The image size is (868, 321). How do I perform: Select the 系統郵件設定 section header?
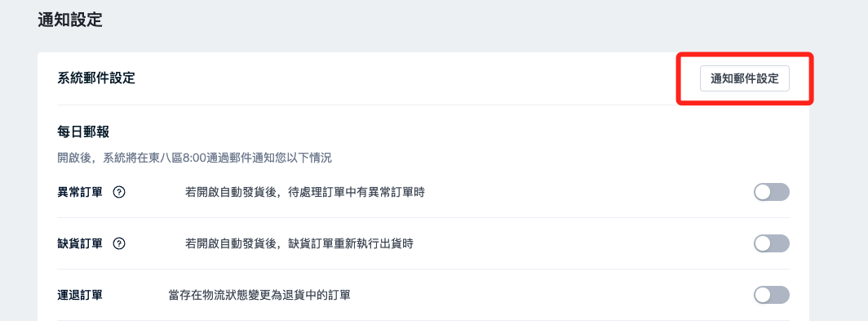coord(96,78)
